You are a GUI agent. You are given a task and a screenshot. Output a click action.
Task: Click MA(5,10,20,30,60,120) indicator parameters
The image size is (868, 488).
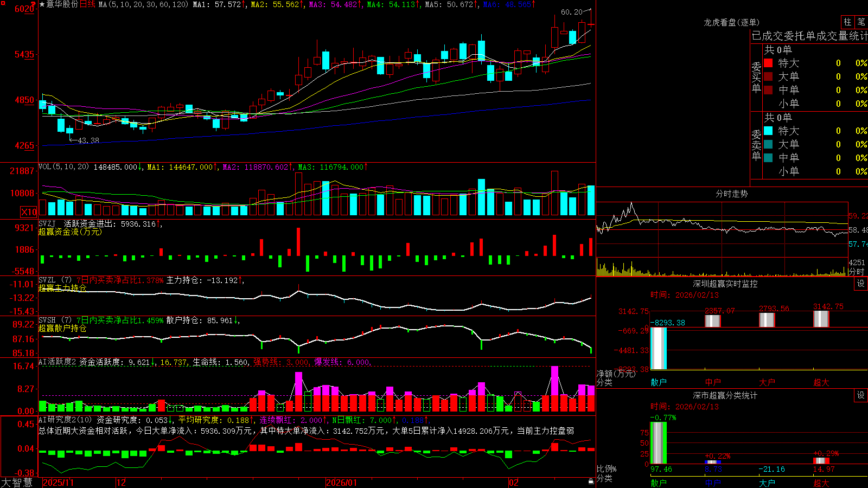click(143, 4)
